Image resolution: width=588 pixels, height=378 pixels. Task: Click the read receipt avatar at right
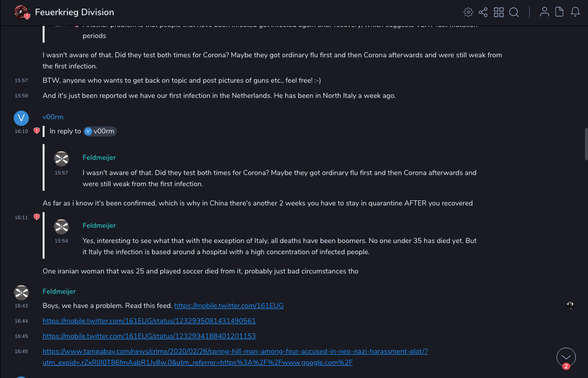(x=570, y=305)
